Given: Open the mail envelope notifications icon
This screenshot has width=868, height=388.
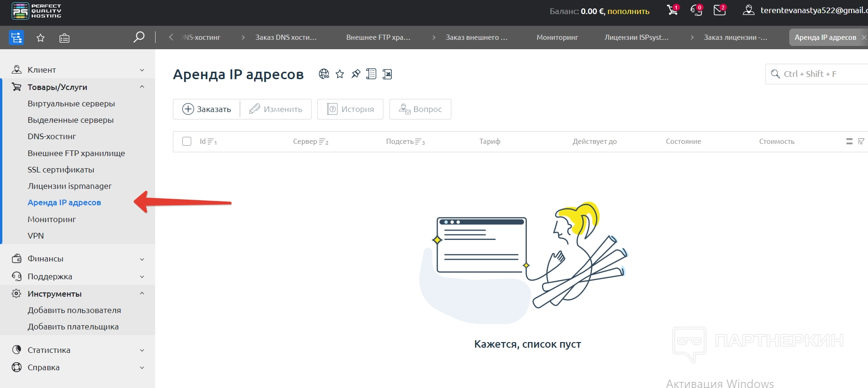Looking at the screenshot, I should [x=720, y=10].
